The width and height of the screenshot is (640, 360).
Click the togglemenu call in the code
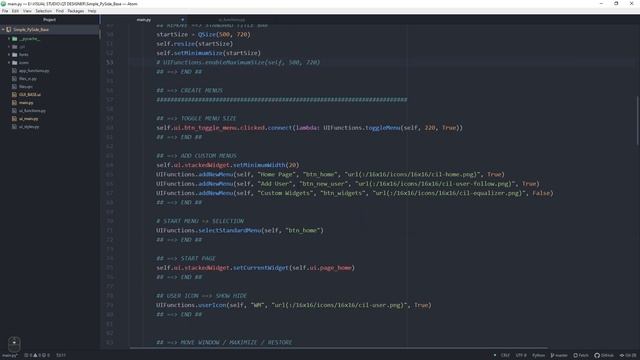point(382,128)
